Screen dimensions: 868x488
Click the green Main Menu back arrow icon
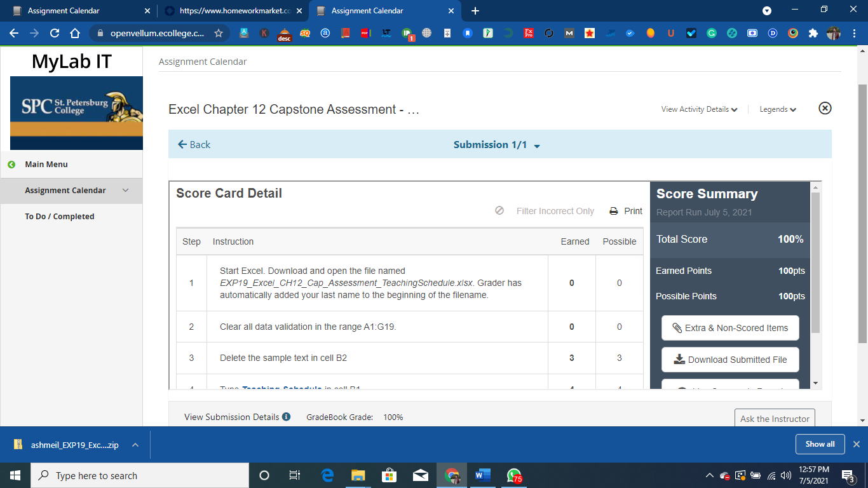tap(11, 165)
